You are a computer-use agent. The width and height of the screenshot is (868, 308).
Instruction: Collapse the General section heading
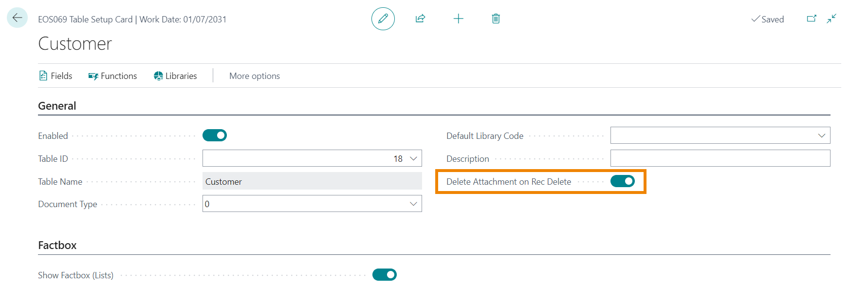pyautogui.click(x=57, y=106)
